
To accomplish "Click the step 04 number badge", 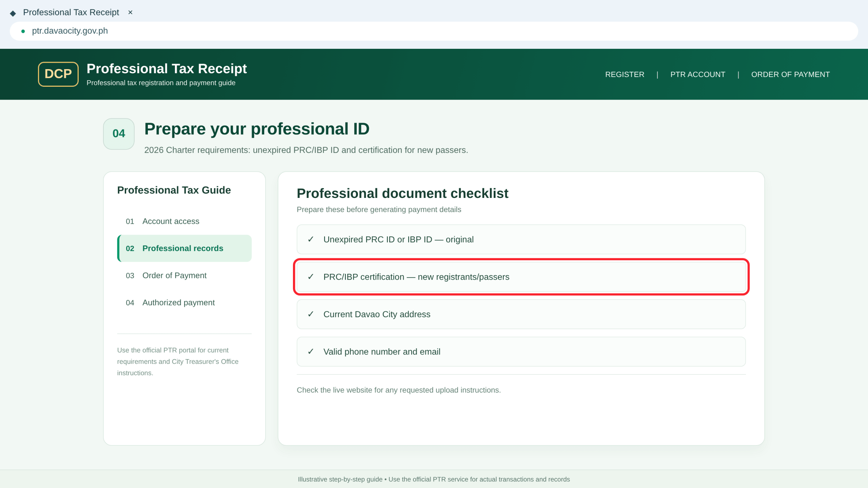I will click(119, 134).
